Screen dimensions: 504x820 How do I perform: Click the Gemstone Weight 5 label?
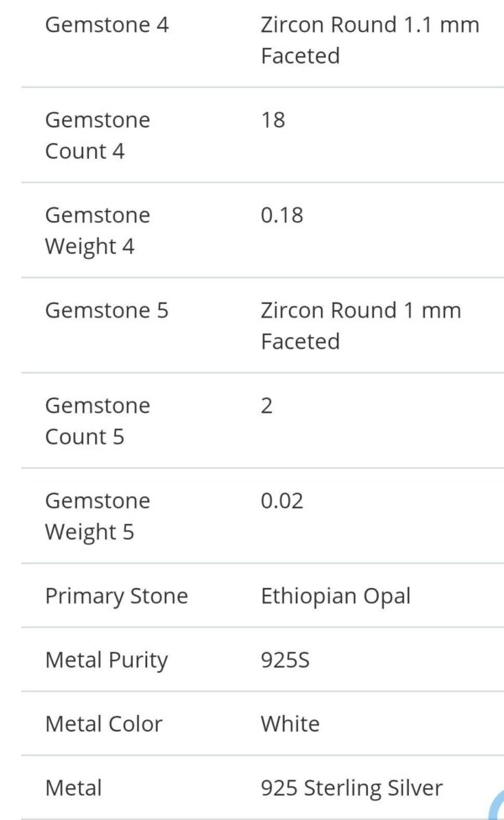(97, 516)
